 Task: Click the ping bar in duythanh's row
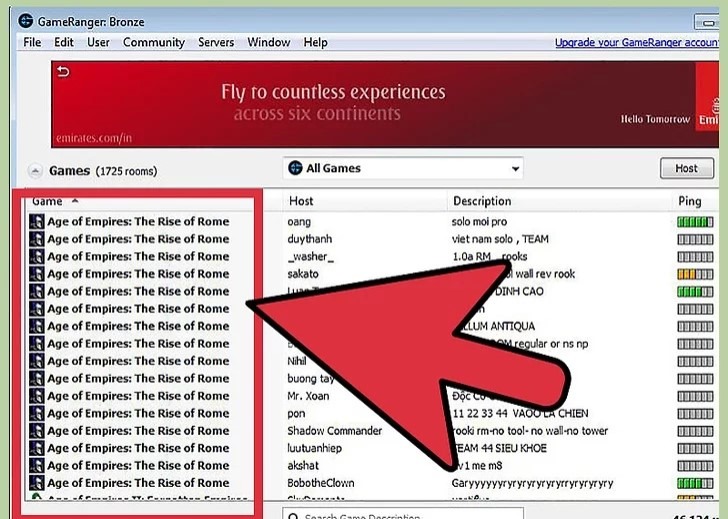click(695, 240)
